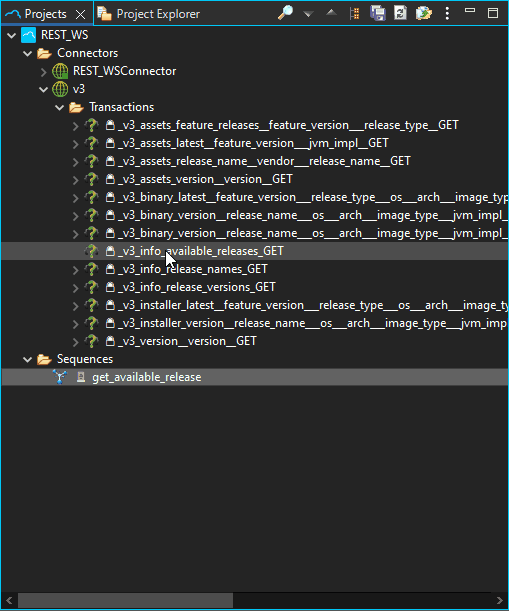Select the Connectors folder label
The height and width of the screenshot is (611, 509).
(87, 53)
